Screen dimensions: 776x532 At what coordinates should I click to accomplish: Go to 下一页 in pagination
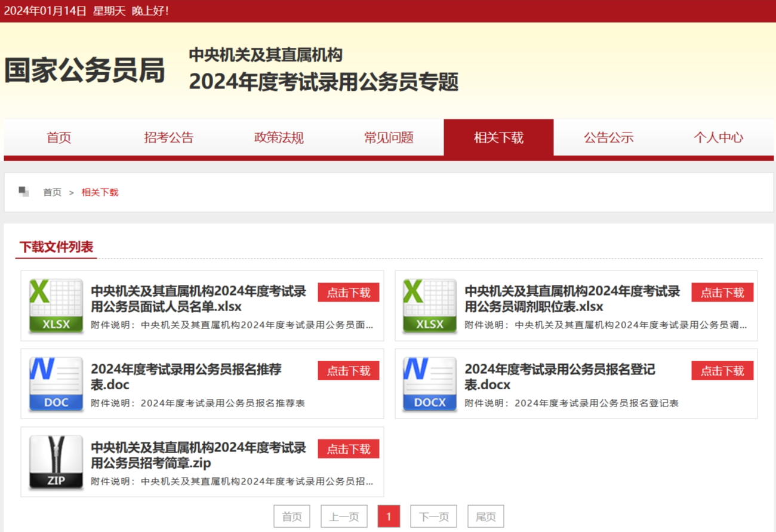coord(433,516)
